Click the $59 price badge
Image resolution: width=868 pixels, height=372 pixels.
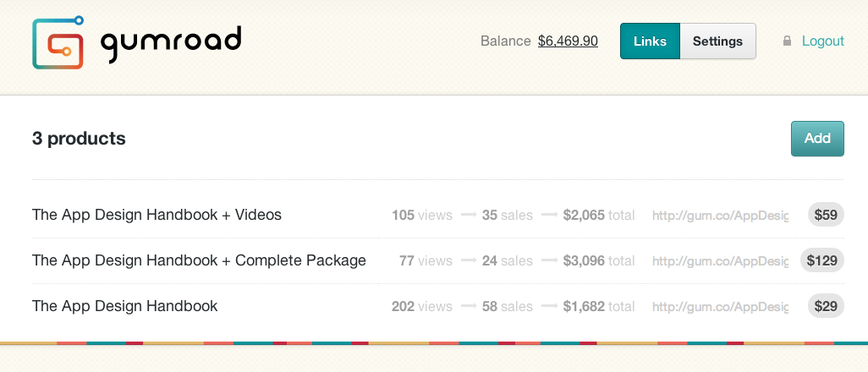[825, 215]
